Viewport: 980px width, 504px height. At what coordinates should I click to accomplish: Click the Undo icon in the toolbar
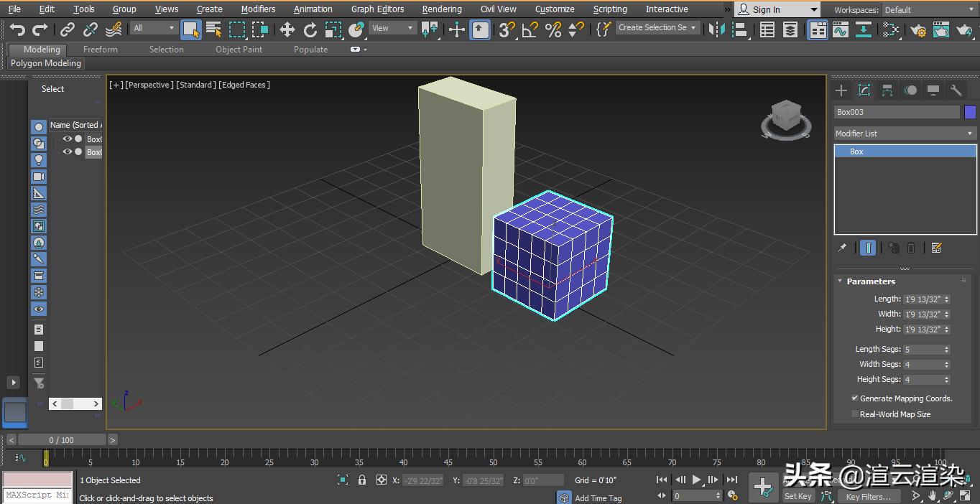(x=17, y=29)
